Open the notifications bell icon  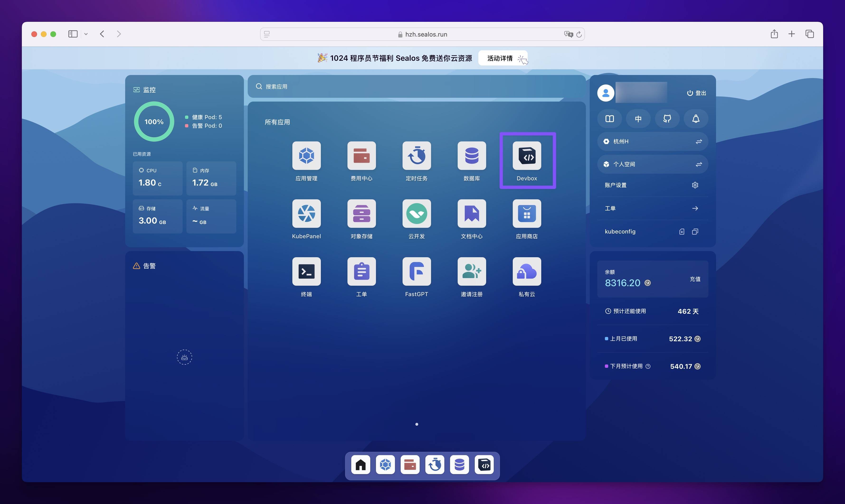pyautogui.click(x=696, y=119)
